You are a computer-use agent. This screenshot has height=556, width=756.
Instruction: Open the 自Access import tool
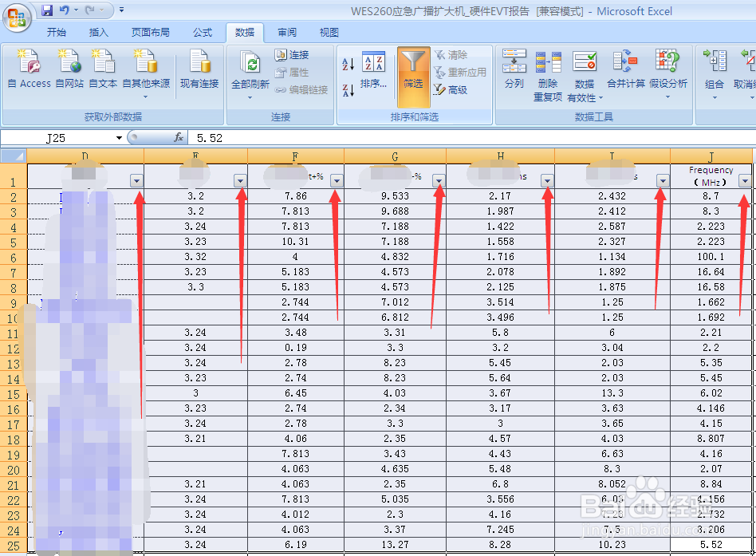coord(29,69)
